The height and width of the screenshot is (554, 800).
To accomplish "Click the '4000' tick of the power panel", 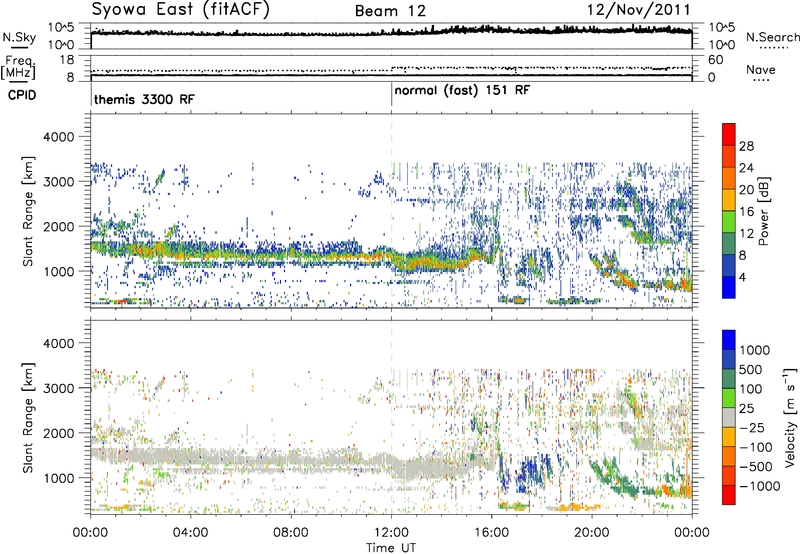I will tap(58, 137).
